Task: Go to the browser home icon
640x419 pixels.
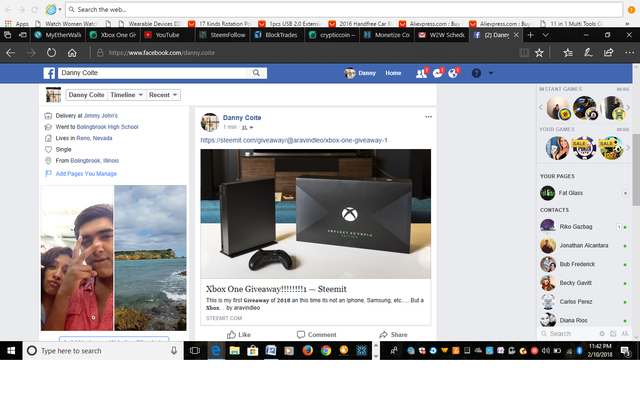Action: [72, 53]
